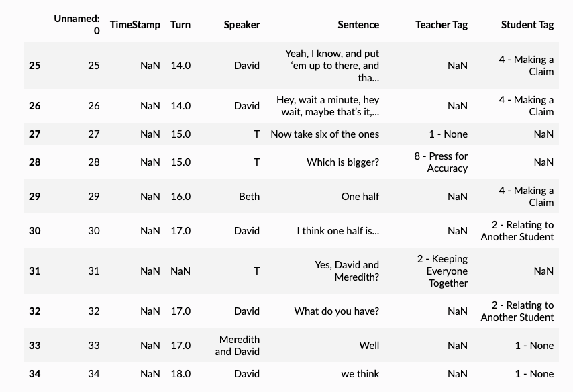Viewport: 573px width, 392px height.
Task: Select row index 34
Action: (x=35, y=374)
